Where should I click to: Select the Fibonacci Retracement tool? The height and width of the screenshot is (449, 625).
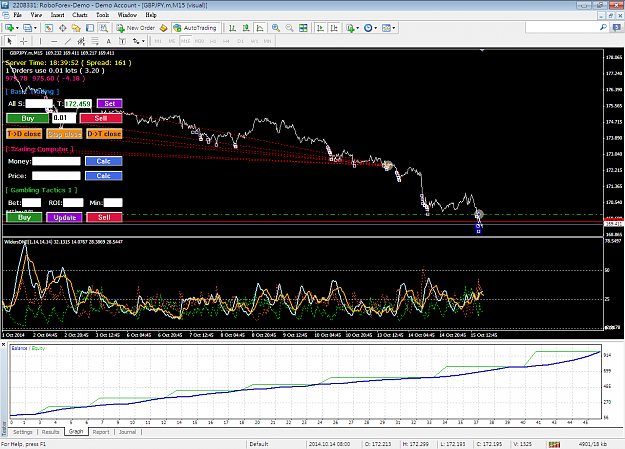(95, 41)
